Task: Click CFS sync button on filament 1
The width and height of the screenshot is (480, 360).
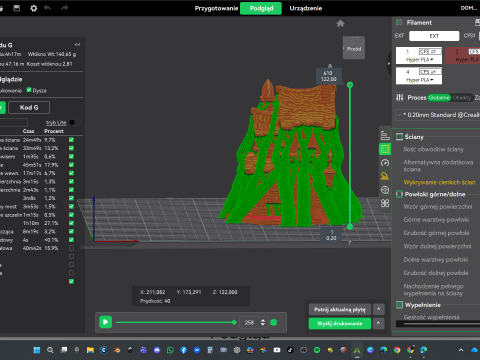Action: pyautogui.click(x=430, y=51)
